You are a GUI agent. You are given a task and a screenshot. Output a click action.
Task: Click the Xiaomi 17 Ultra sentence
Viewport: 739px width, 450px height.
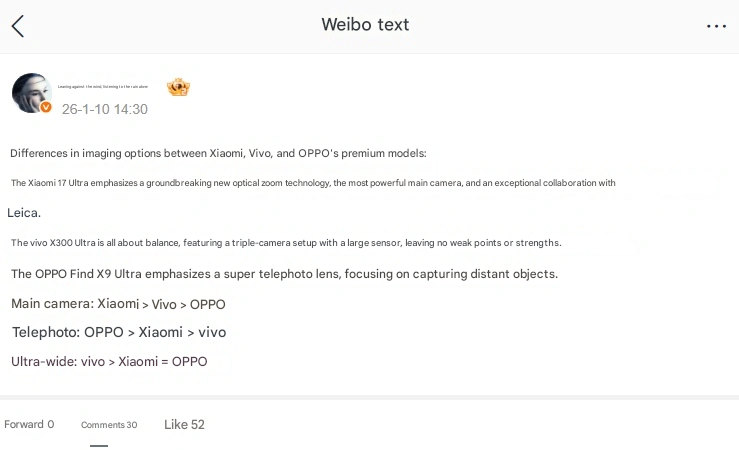coord(313,183)
